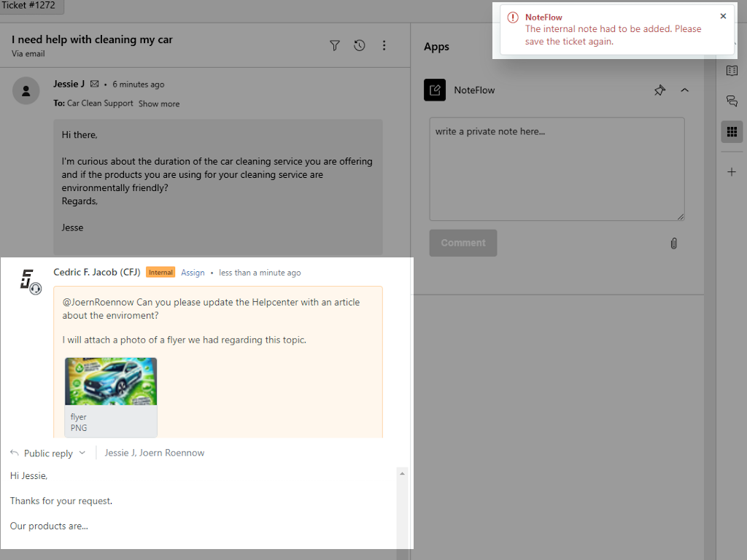Open the Knowledge base book icon
The image size is (747, 560).
coord(732,70)
